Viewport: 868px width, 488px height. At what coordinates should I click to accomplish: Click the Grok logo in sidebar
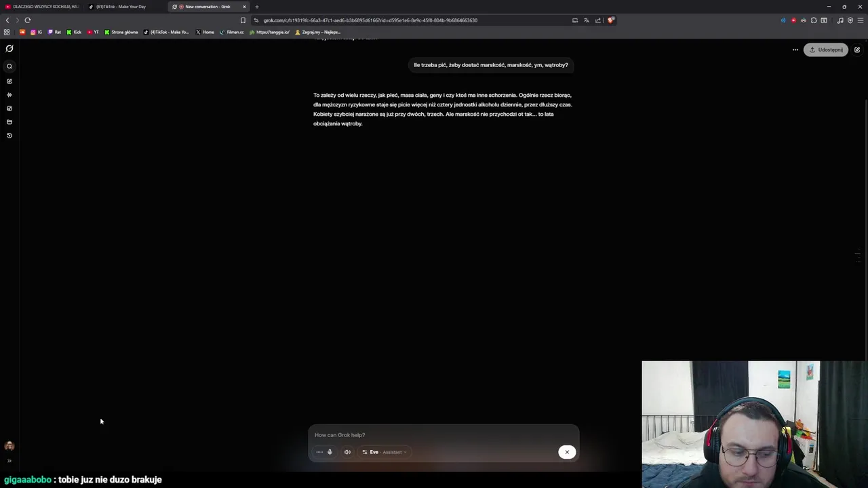[x=9, y=49]
